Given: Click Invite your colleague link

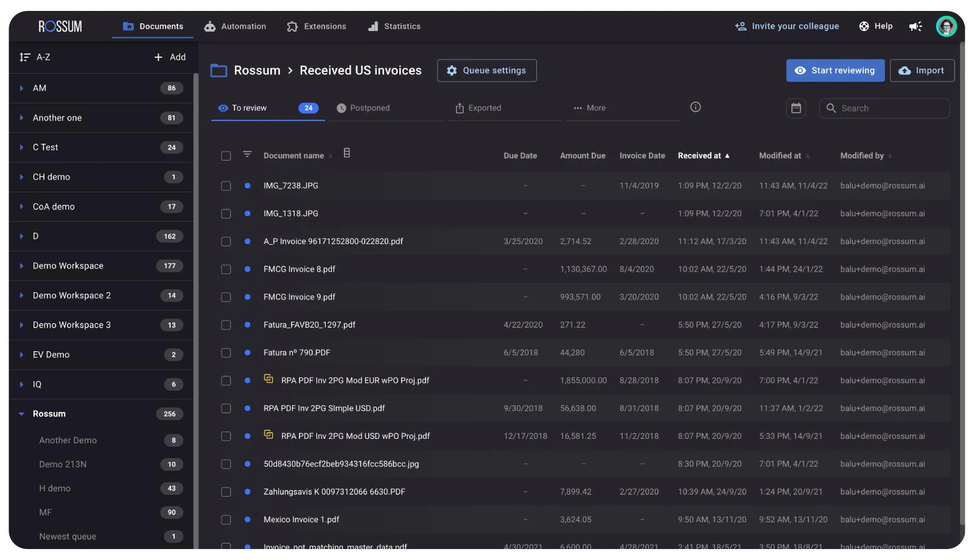Looking at the screenshot, I should (787, 26).
